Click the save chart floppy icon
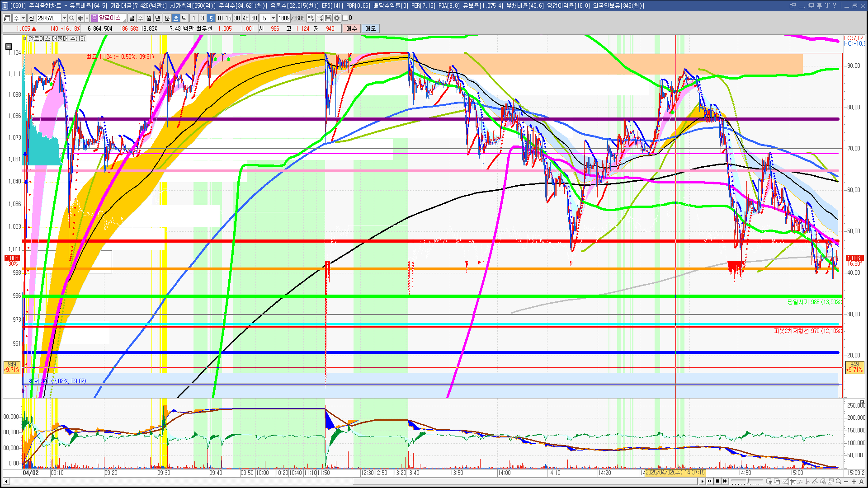This screenshot has height=488, width=868. (329, 18)
